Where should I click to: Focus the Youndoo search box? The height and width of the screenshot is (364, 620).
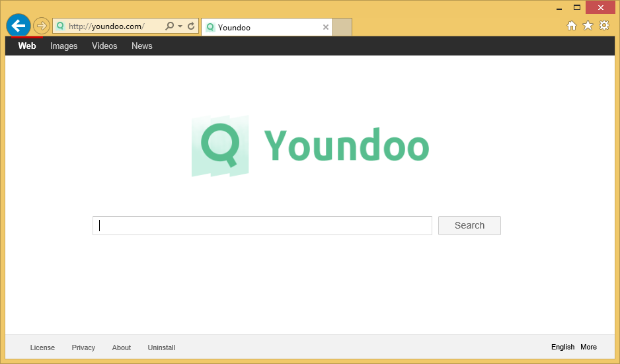click(262, 226)
